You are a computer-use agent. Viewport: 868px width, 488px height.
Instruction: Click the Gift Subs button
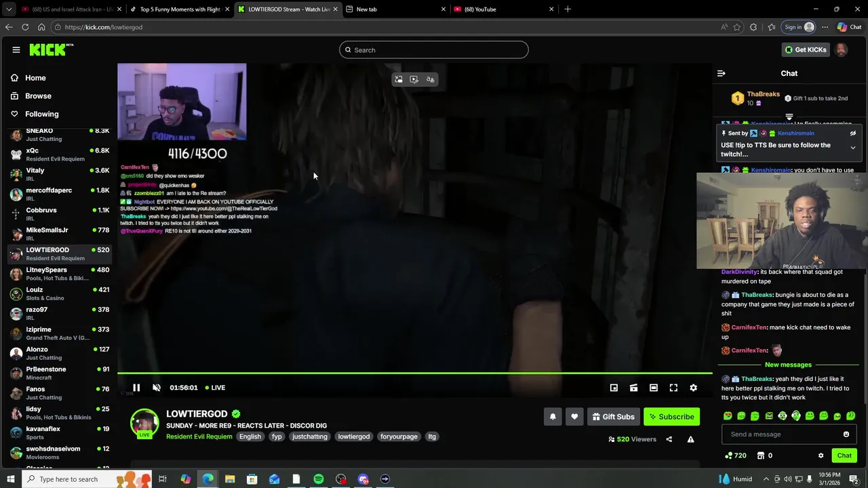(613, 417)
